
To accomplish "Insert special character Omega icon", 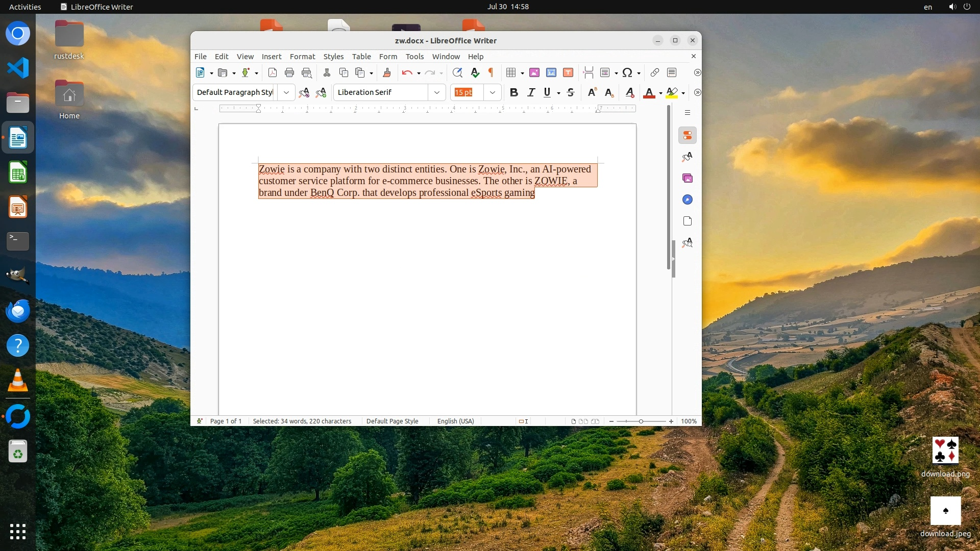I will tap(627, 72).
